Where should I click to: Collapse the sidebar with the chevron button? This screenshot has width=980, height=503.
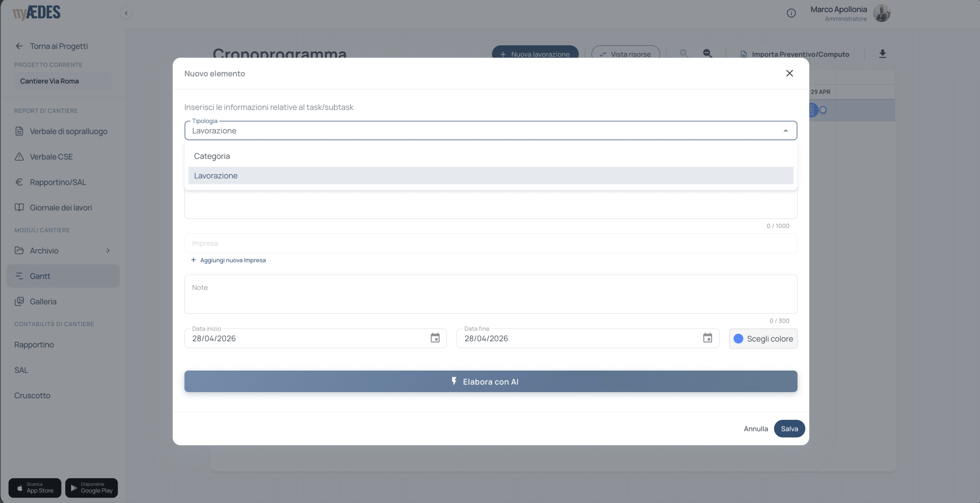tap(126, 13)
